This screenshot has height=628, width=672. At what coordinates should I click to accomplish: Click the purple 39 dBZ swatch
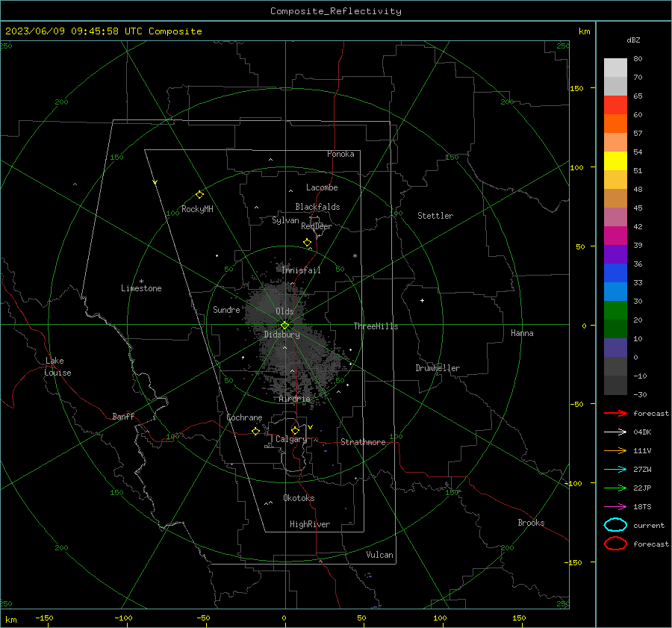615,254
